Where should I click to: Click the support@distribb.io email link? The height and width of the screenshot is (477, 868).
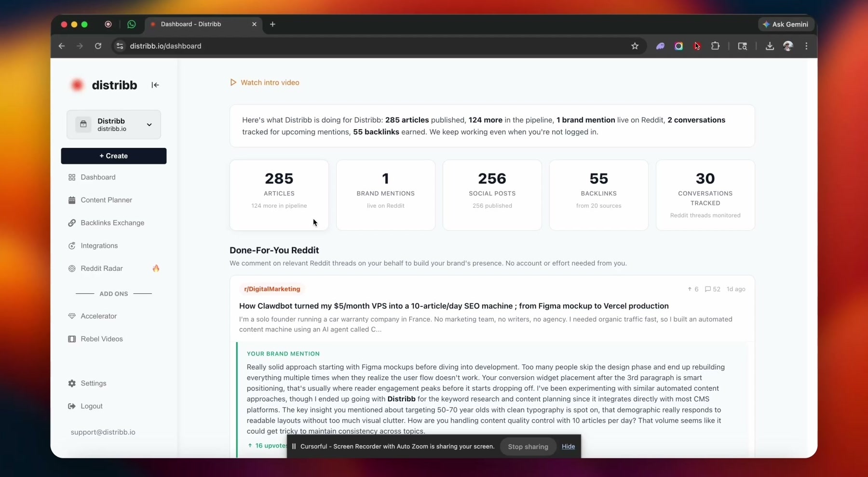click(x=103, y=432)
